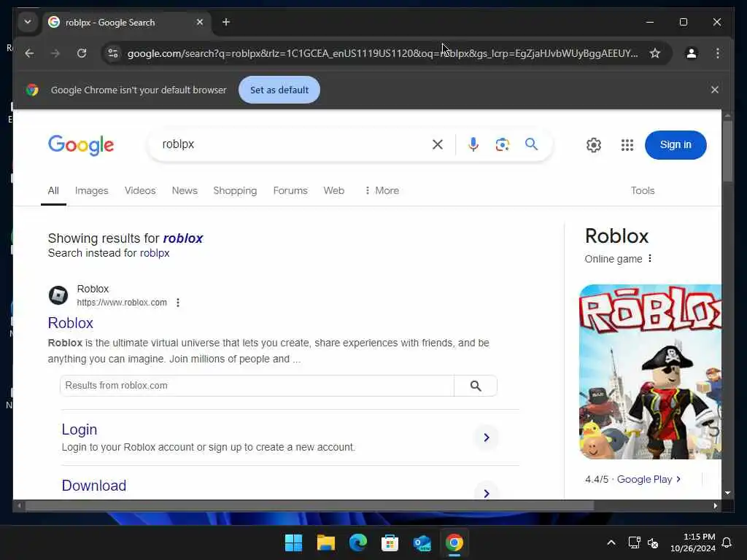Open File Explorer from taskbar

(326, 542)
